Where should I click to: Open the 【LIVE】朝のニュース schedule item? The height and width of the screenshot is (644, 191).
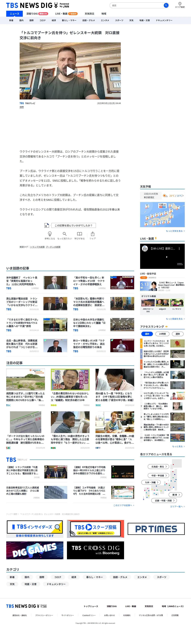click(x=162, y=286)
